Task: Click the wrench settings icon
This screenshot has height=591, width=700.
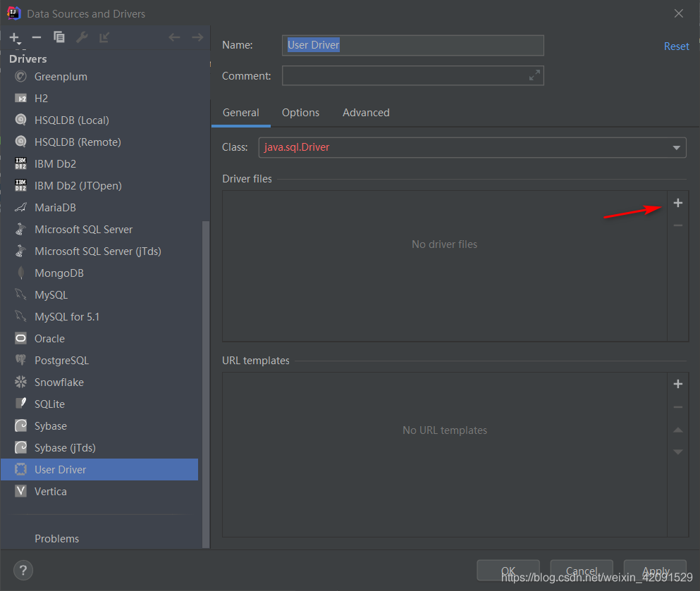Action: click(x=82, y=37)
